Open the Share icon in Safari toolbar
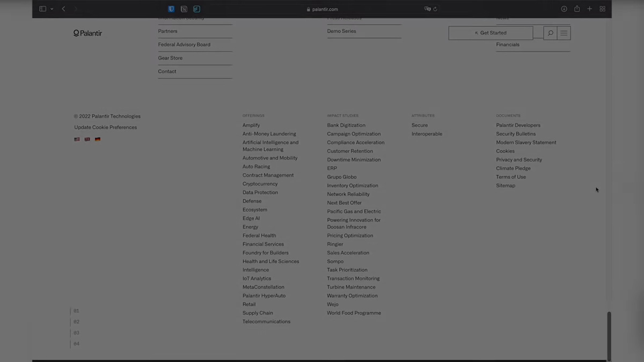 577,9
